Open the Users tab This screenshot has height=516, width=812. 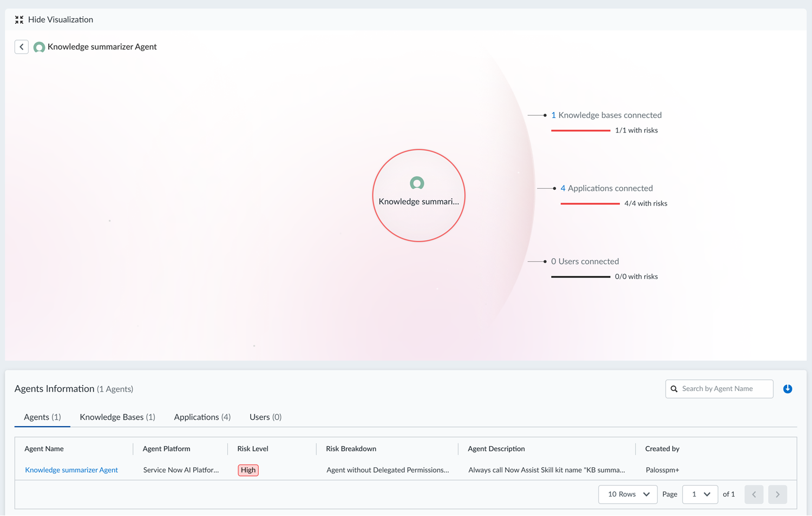coord(265,417)
